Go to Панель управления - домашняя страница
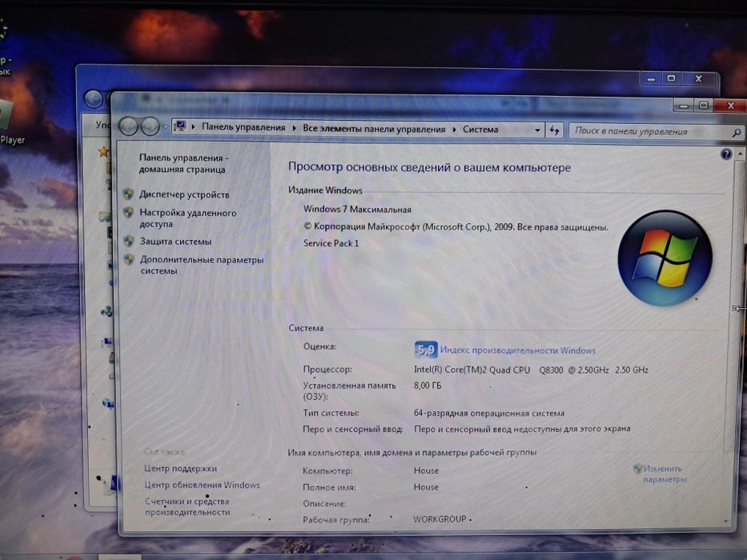The width and height of the screenshot is (747, 560). (x=183, y=163)
